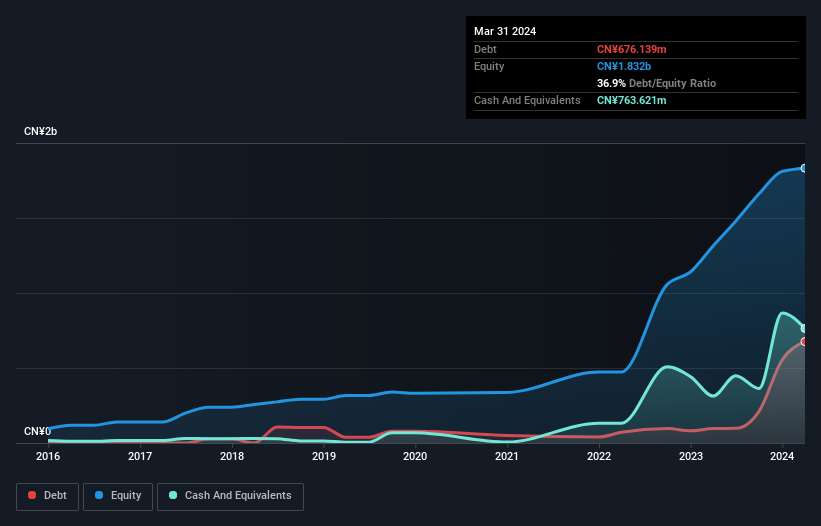Click the 2023 x-axis label
The image size is (821, 526).
point(691,456)
